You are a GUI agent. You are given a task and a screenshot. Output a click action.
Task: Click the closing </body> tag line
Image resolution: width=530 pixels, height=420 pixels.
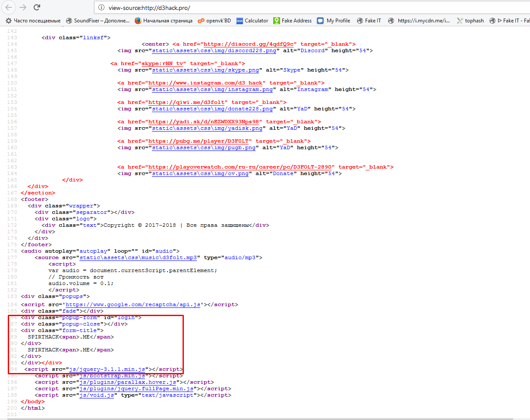tap(32, 401)
